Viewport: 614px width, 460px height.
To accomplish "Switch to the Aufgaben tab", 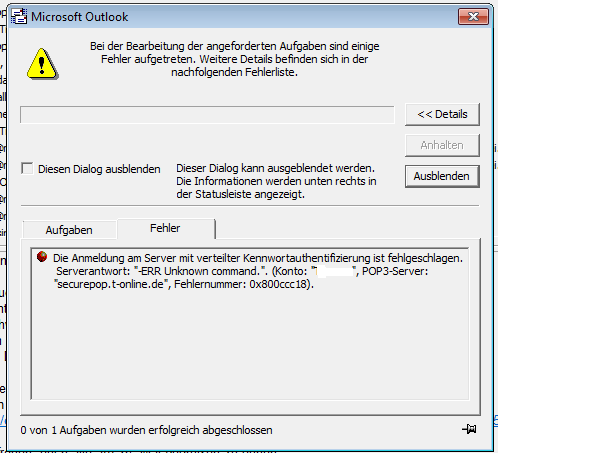I will [x=69, y=230].
